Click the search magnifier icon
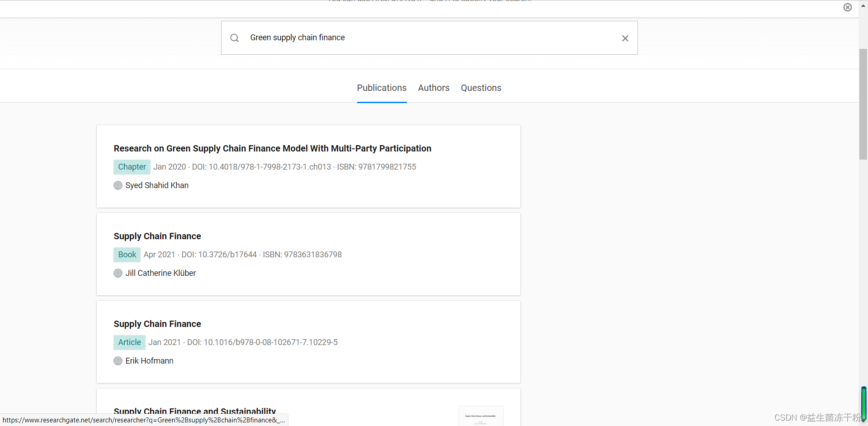The height and width of the screenshot is (426, 868). [x=234, y=38]
